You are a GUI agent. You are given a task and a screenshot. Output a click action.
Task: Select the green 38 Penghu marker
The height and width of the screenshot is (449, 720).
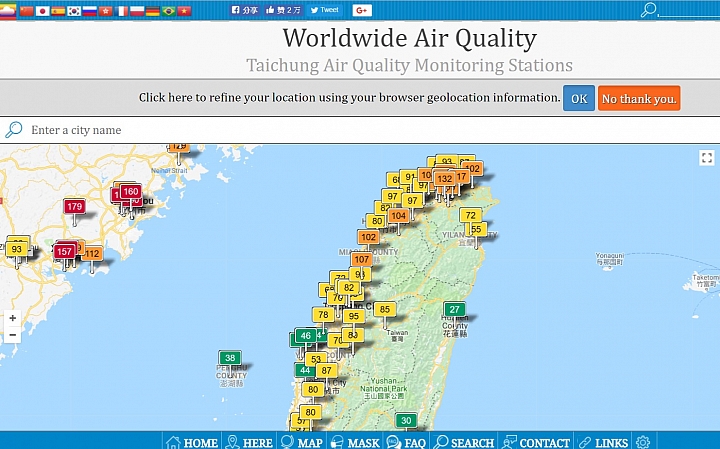[x=230, y=358]
